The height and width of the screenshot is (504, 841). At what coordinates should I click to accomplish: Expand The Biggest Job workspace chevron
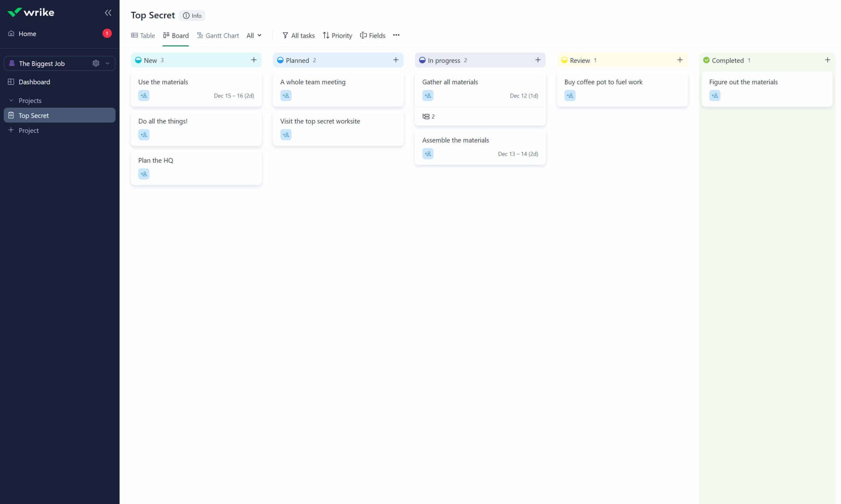(x=107, y=63)
